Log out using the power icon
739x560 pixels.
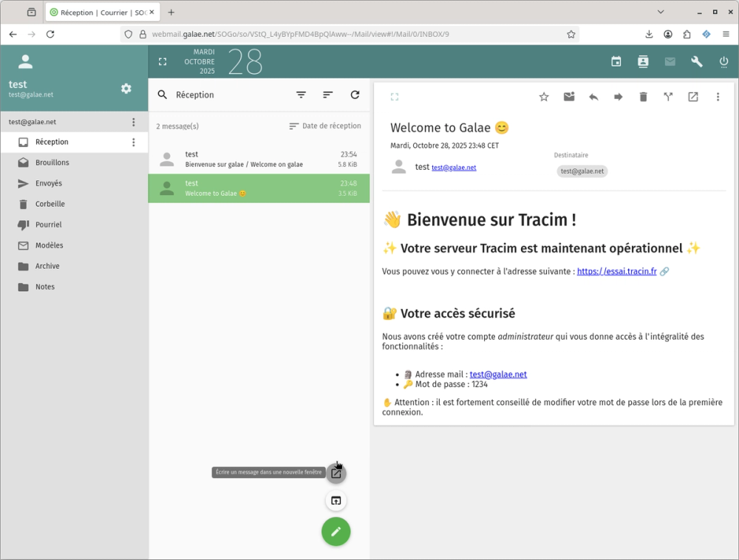724,61
